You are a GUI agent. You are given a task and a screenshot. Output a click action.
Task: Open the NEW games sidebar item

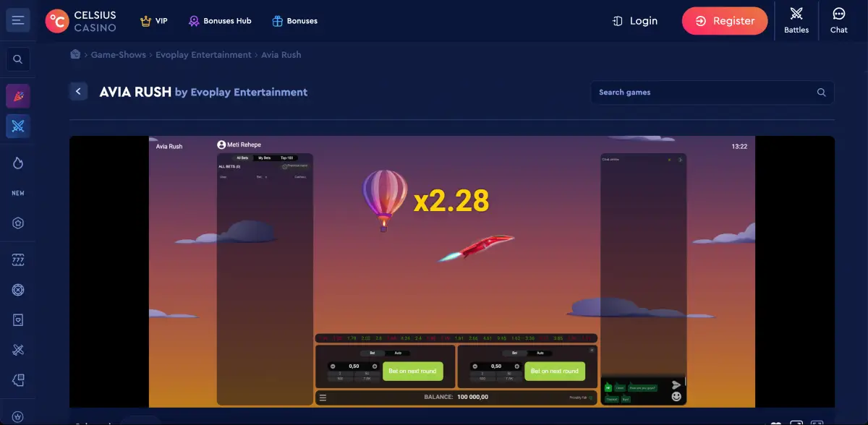18,193
